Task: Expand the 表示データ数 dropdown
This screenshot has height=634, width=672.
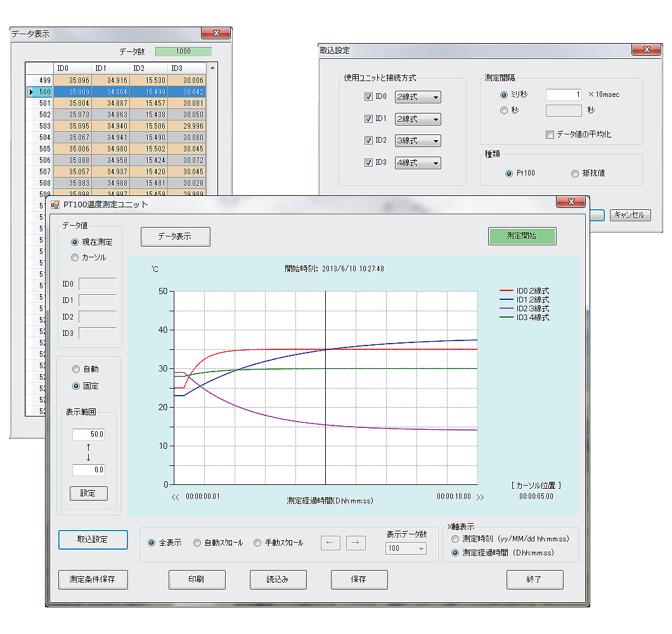Action: (x=406, y=548)
